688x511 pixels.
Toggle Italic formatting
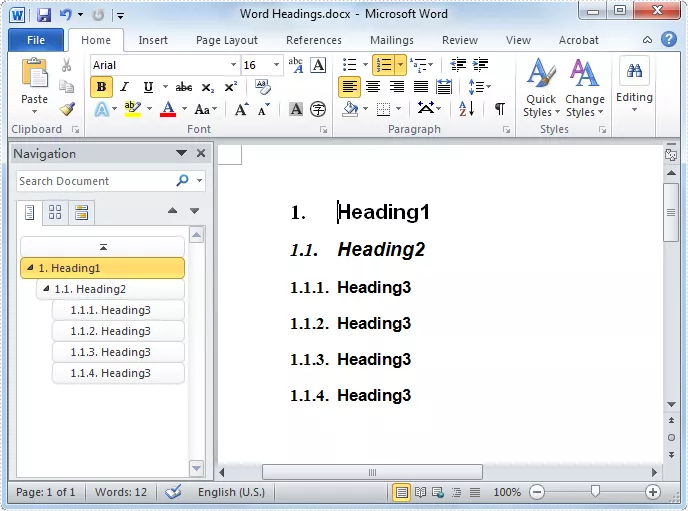125,87
